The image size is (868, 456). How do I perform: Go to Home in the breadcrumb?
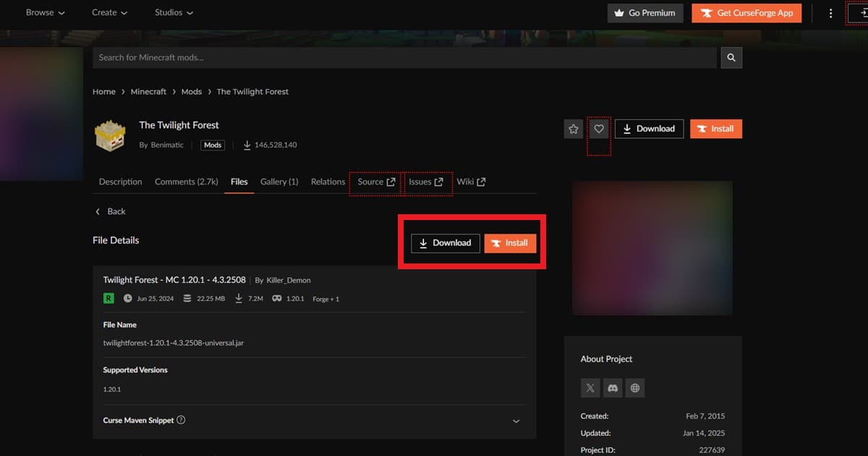[x=104, y=92]
